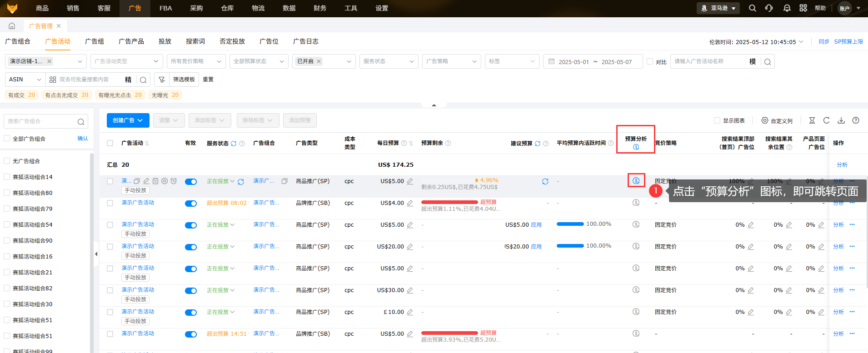Toggle off the first campaign's 有效 switch
The height and width of the screenshot is (353, 868).
point(191,182)
